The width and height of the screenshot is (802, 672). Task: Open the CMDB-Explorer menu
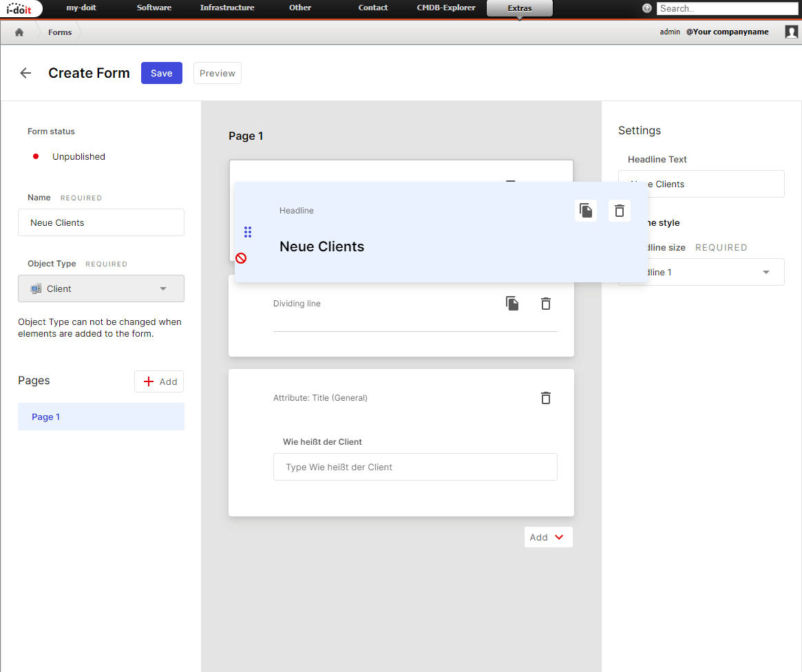click(x=445, y=8)
